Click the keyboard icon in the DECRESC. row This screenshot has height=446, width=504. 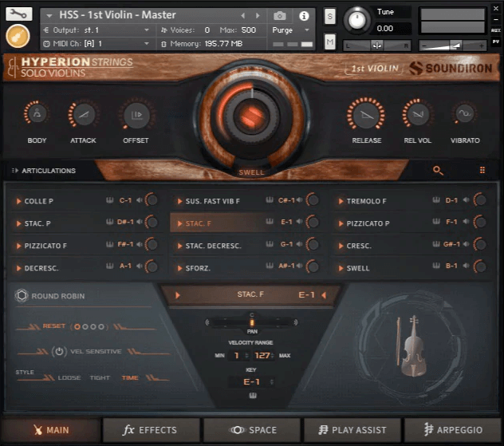click(110, 266)
